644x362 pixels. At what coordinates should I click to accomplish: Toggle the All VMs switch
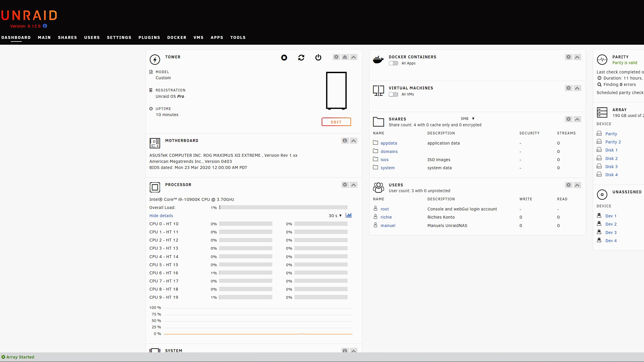tap(393, 94)
